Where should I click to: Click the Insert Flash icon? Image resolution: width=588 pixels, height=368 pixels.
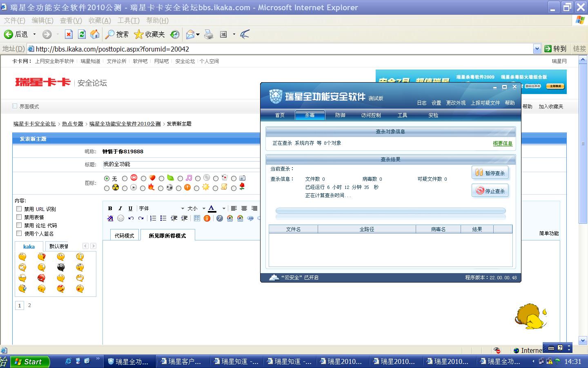(x=220, y=218)
